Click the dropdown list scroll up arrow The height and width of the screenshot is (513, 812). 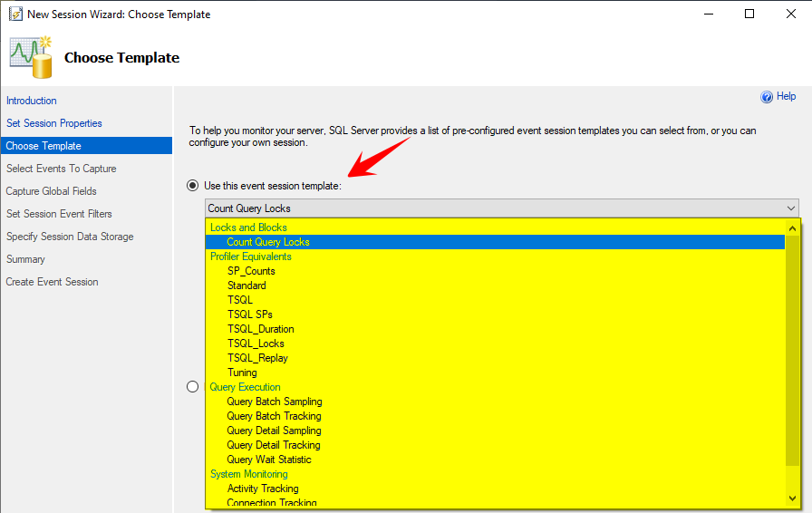pyautogui.click(x=792, y=228)
